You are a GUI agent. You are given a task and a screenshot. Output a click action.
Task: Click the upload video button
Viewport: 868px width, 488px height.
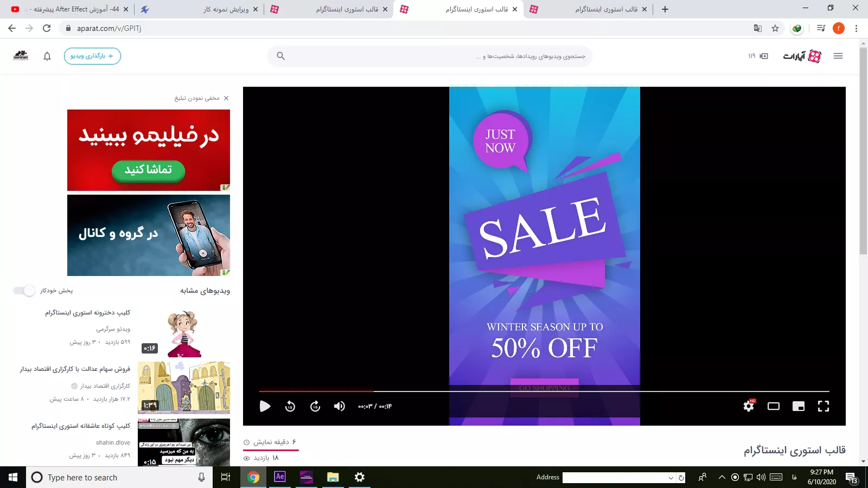pyautogui.click(x=92, y=56)
